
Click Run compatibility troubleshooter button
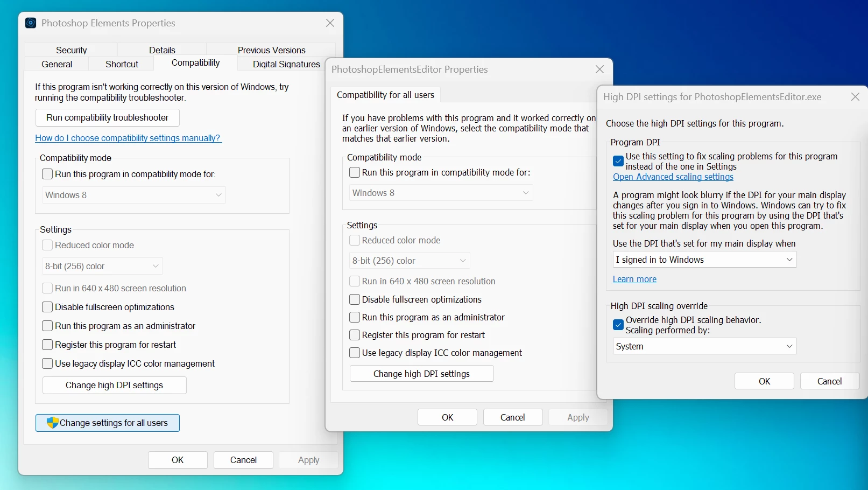(107, 117)
